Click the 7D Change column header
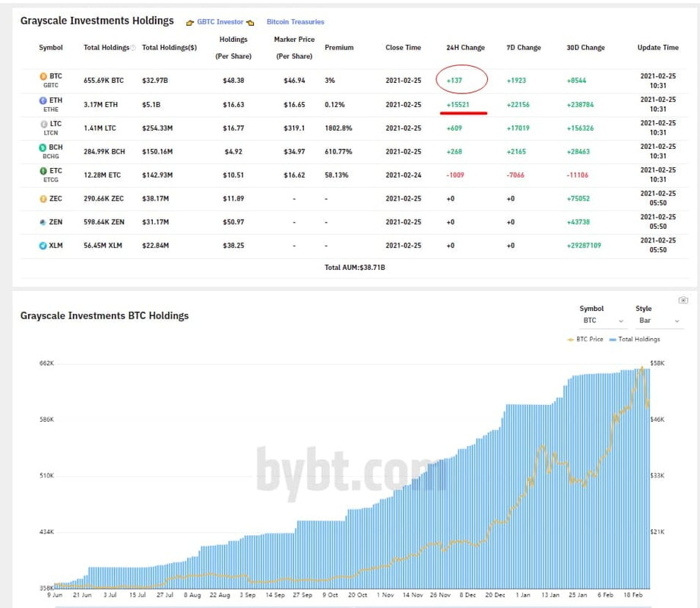 (523, 47)
